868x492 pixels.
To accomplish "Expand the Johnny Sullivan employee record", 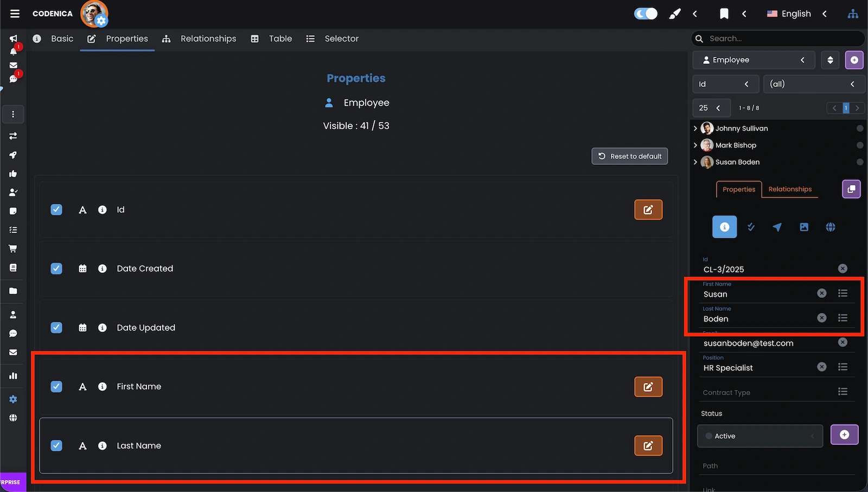I will tap(696, 128).
